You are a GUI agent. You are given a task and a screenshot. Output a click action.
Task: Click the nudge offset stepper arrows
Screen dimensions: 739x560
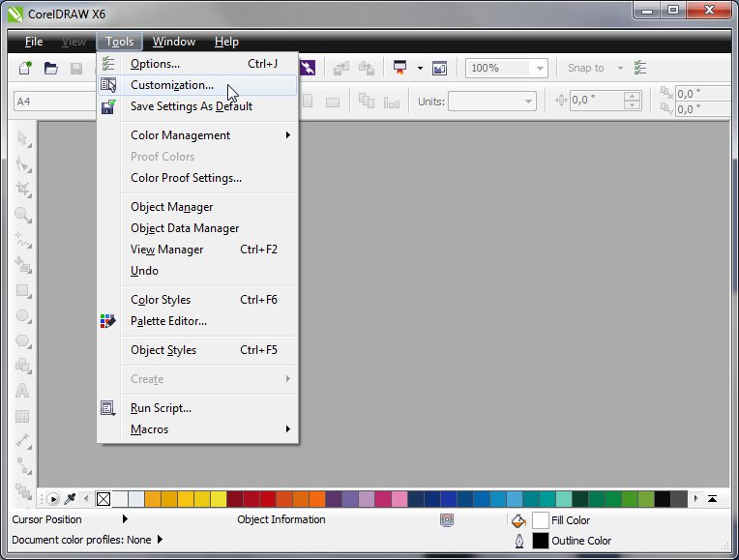(632, 101)
